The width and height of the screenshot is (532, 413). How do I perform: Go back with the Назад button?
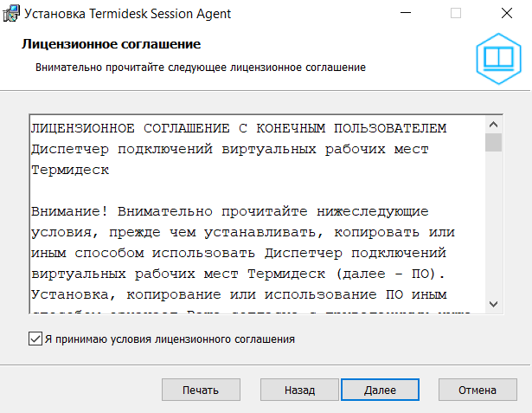299,390
